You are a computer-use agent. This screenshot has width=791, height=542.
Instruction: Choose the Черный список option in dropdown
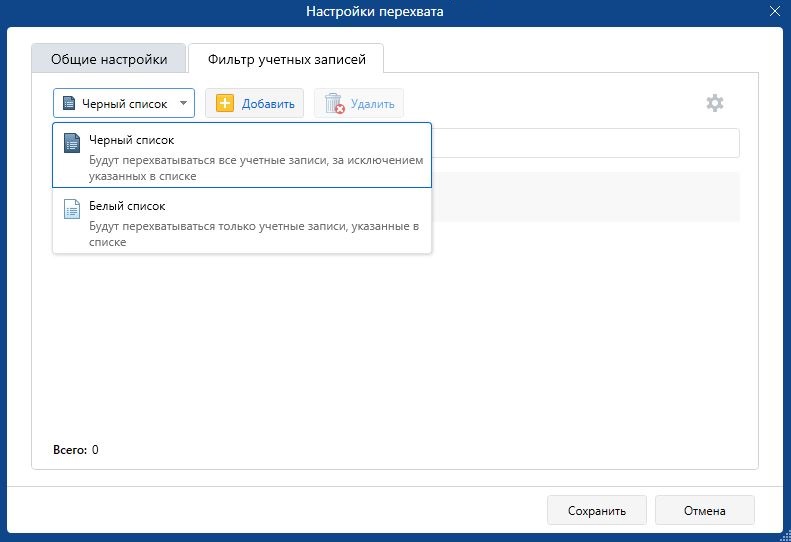click(242, 155)
